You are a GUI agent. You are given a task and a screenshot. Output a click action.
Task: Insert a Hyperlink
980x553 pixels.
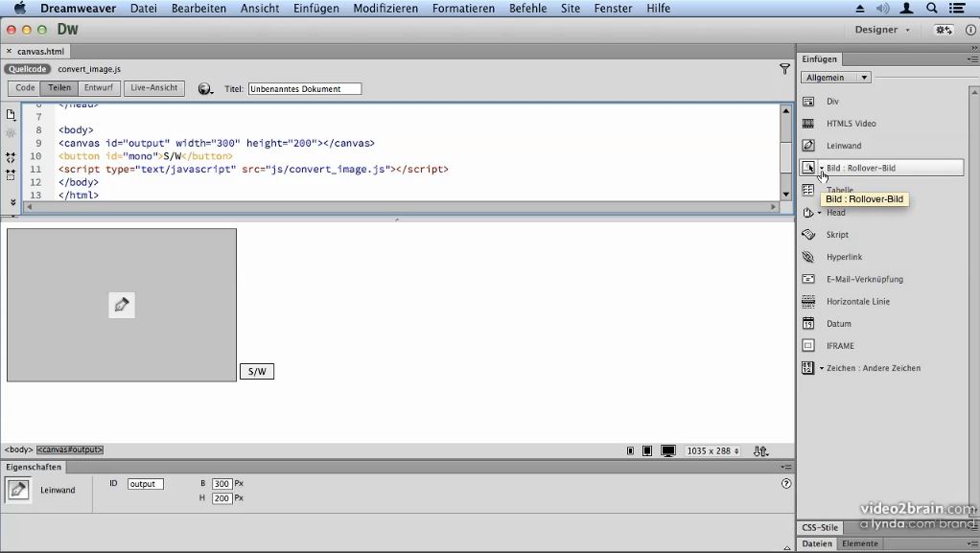pos(844,257)
